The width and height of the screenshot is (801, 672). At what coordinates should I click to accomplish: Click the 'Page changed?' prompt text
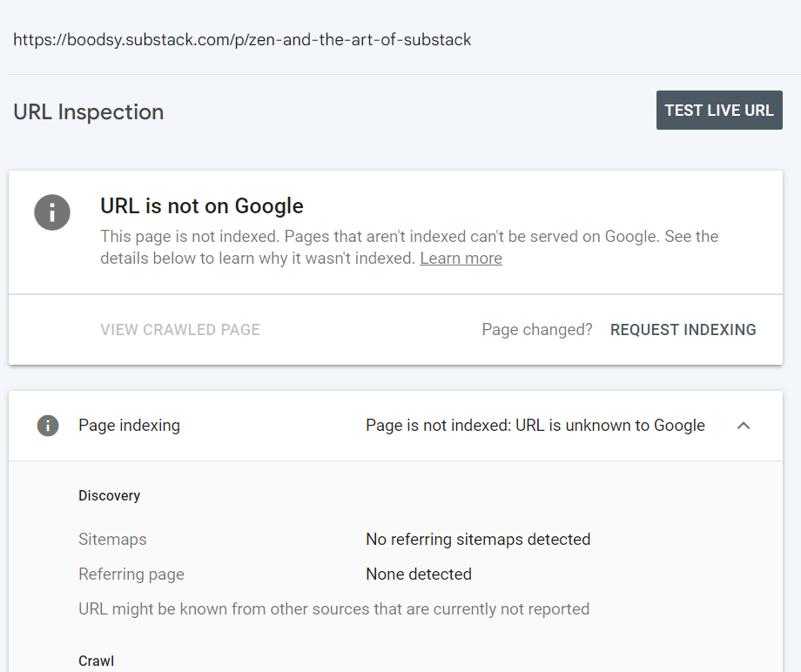tap(536, 330)
